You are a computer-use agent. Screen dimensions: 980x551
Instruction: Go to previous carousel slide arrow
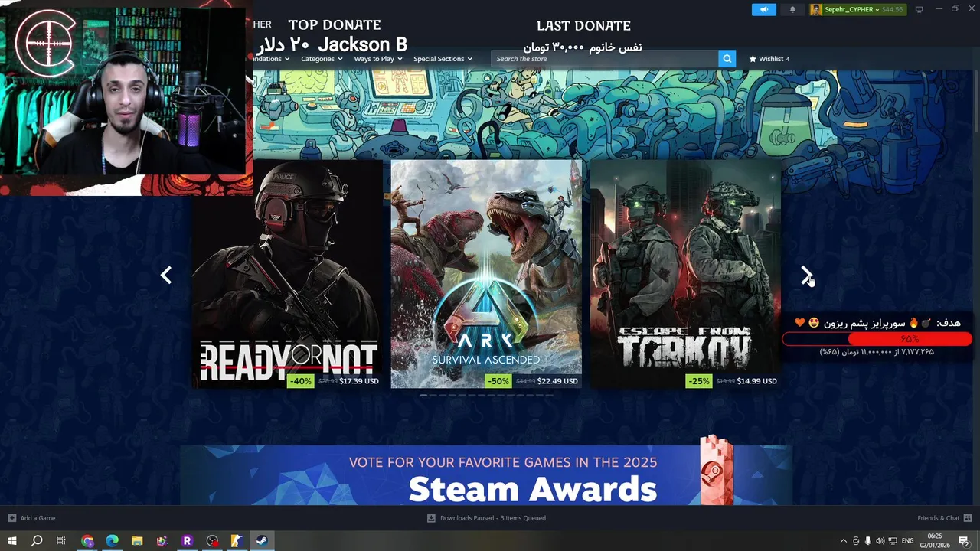[166, 275]
